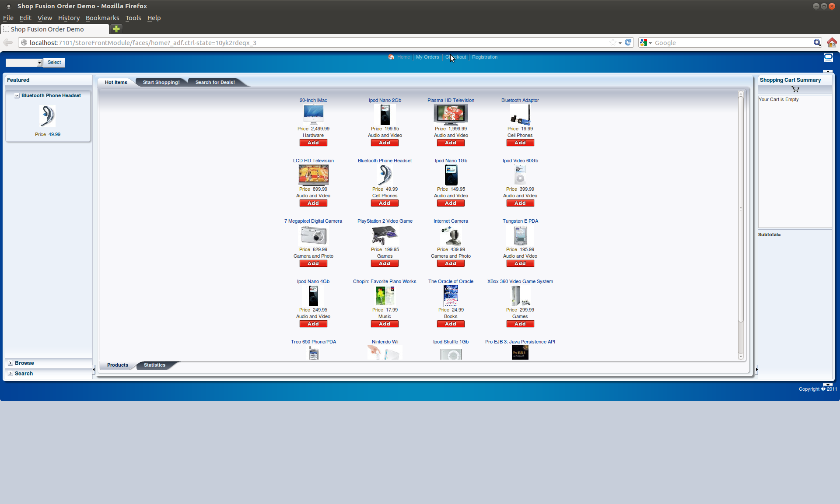
Task: Open the Bookmarks menu
Action: [x=102, y=18]
